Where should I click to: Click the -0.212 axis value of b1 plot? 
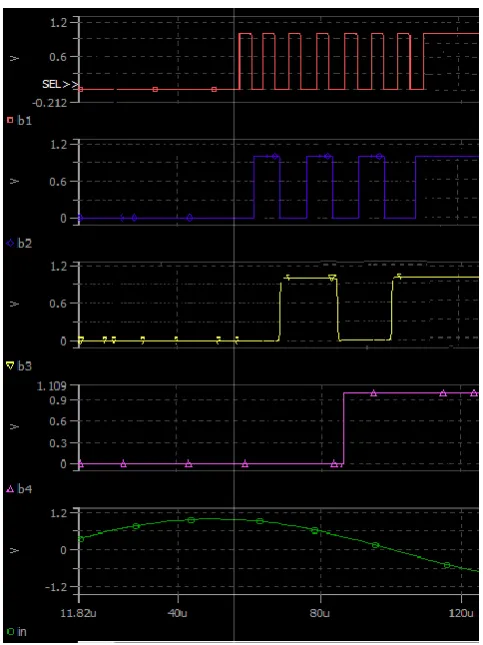pyautogui.click(x=50, y=103)
